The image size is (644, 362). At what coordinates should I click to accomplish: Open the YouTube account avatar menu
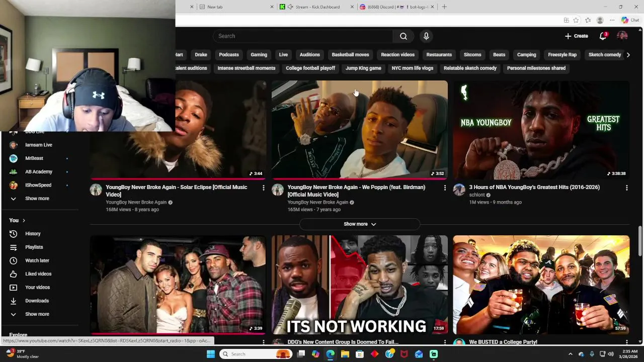point(622,36)
